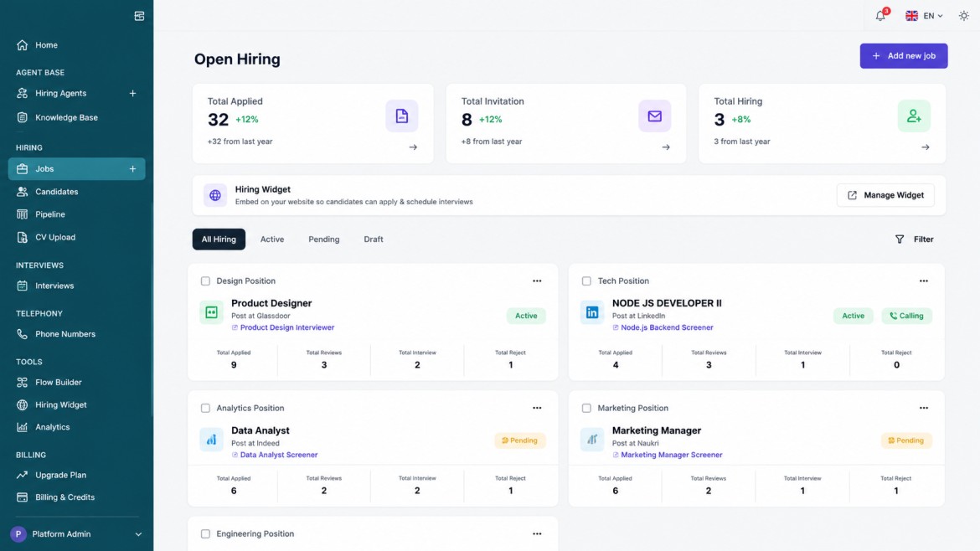The image size is (980, 551).
Task: Add a job via Jobs plus icon
Action: 132,168
